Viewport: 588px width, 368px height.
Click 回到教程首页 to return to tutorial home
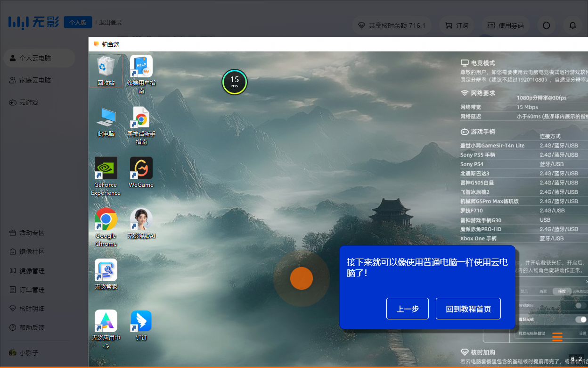[468, 309]
